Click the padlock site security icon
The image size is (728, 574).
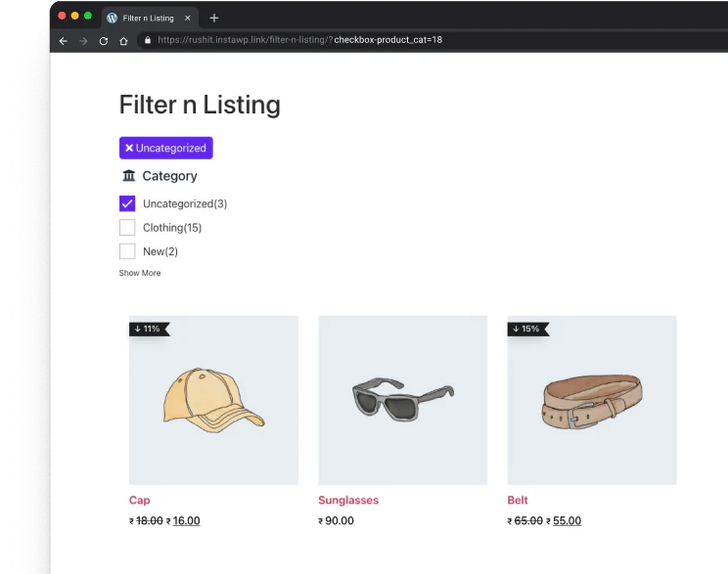(148, 40)
